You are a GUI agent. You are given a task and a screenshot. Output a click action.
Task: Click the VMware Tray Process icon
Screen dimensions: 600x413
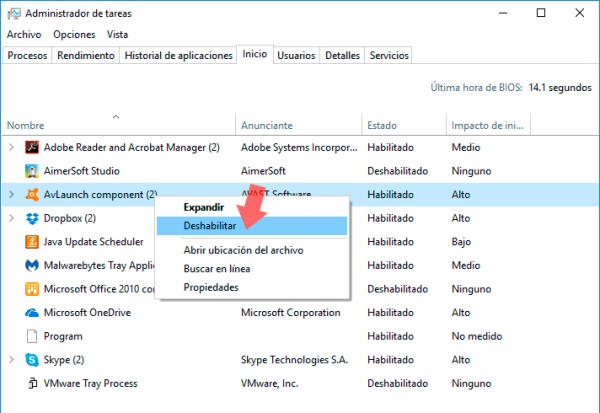[x=33, y=383]
